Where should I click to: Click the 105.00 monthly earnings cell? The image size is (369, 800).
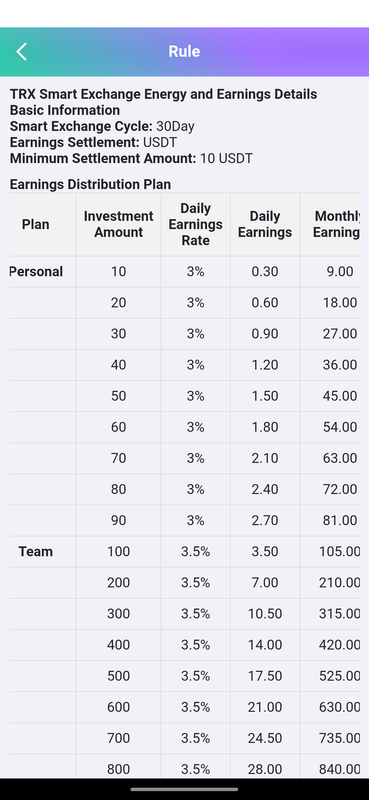click(x=334, y=552)
